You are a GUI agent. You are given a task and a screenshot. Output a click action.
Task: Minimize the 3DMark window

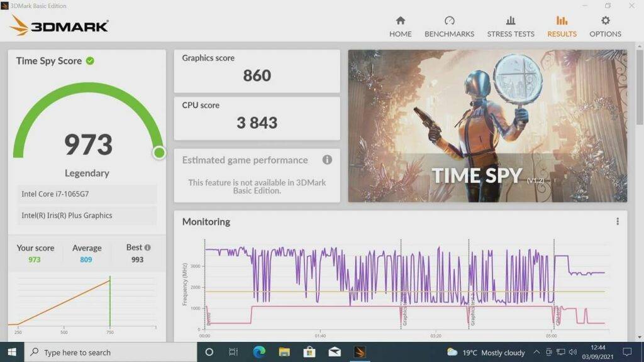coord(585,5)
